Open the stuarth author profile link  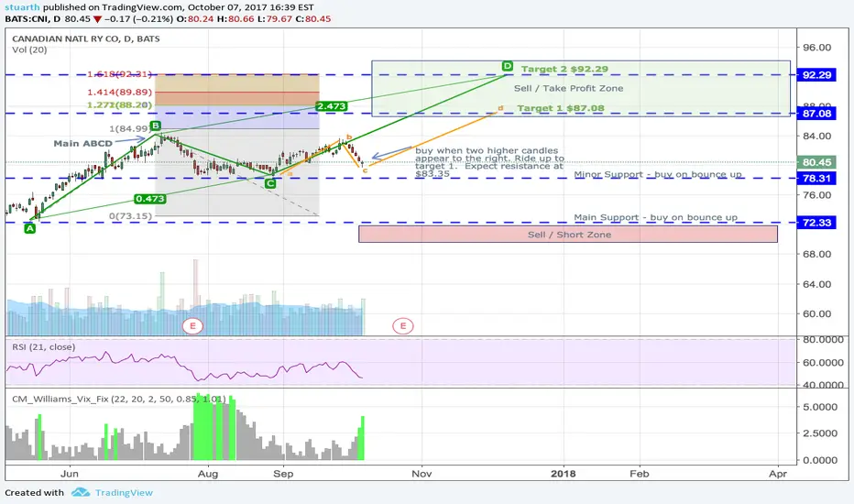[x=22, y=7]
